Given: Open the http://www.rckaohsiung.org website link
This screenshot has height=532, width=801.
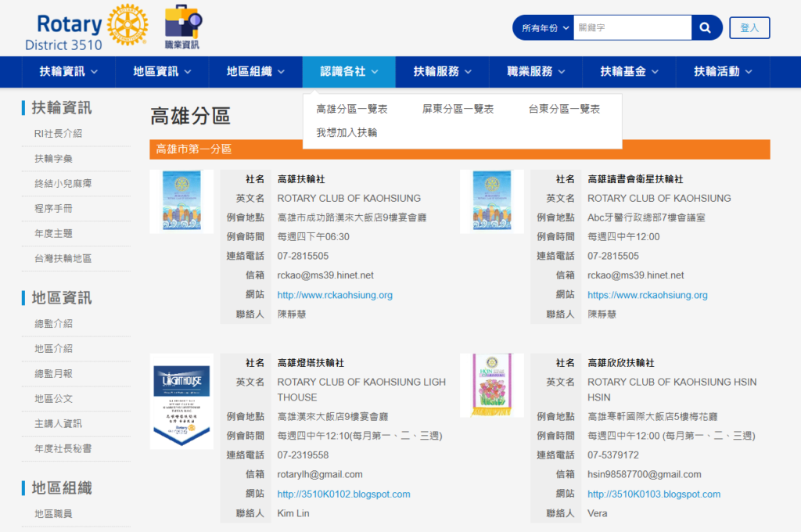Looking at the screenshot, I should 335,295.
